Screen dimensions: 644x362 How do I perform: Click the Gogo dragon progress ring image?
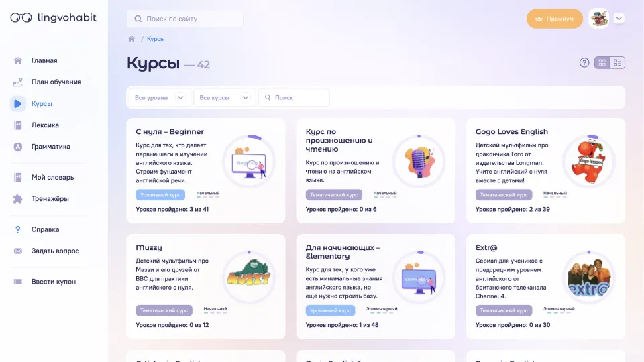pos(588,162)
